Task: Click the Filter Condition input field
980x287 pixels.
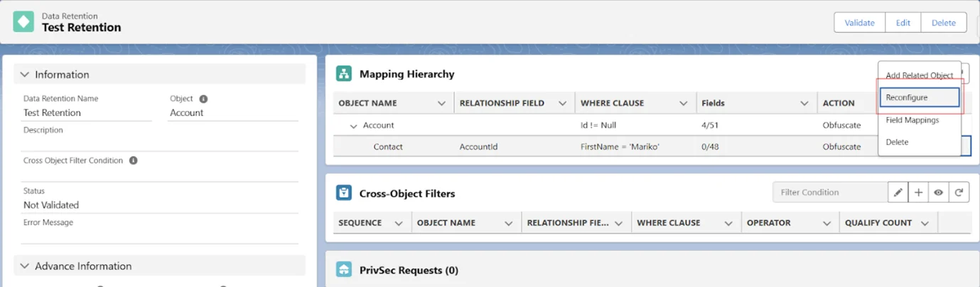Action: pyautogui.click(x=829, y=193)
